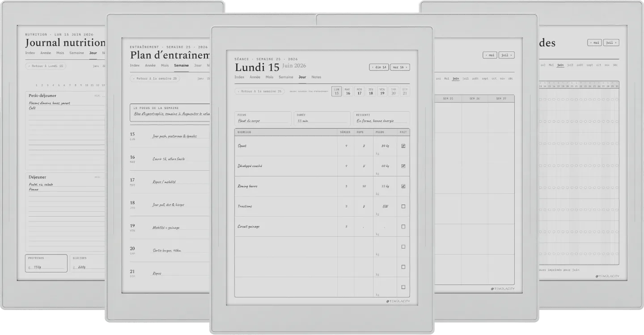Tick the Fait checkbox for Squat
The image size is (644, 335).
pyautogui.click(x=403, y=146)
